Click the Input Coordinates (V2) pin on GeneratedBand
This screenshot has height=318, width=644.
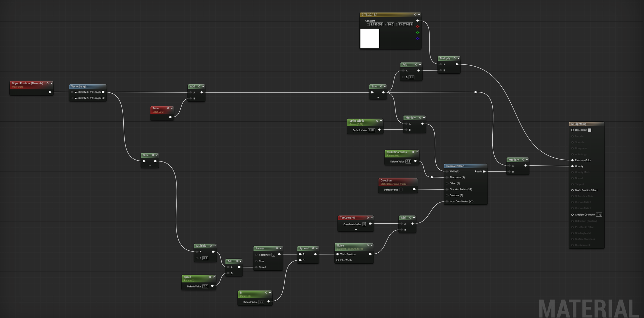coord(447,201)
